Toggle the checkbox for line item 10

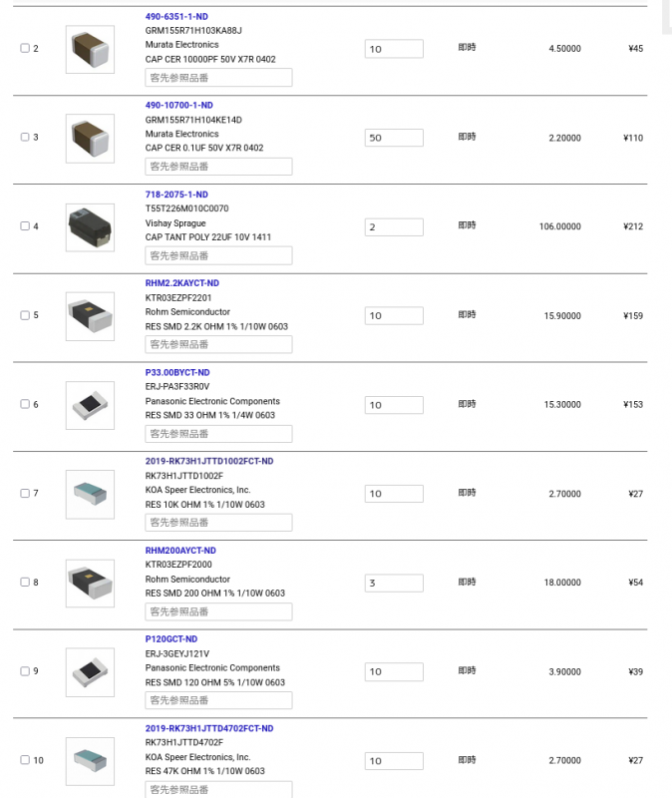(x=25, y=760)
